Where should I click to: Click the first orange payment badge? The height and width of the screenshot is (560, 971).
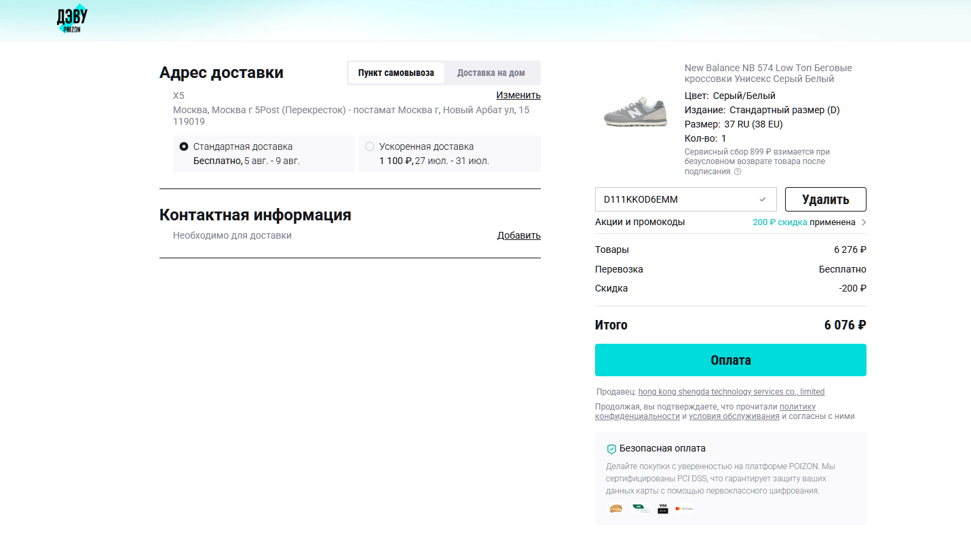click(615, 508)
